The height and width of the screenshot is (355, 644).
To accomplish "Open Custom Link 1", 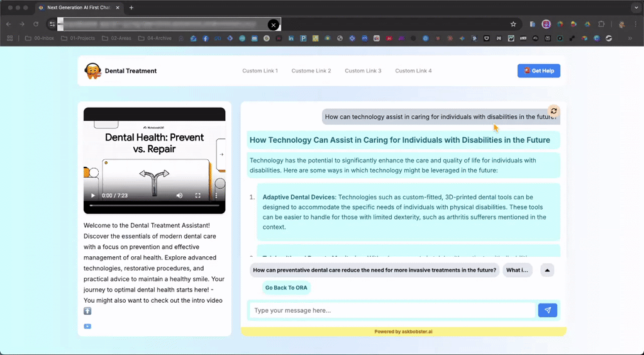I will [x=260, y=70].
